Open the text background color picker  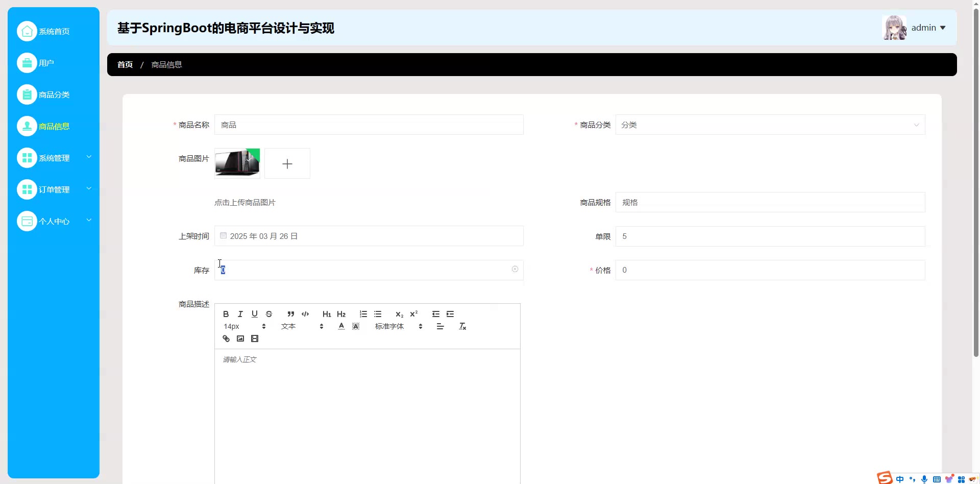356,326
